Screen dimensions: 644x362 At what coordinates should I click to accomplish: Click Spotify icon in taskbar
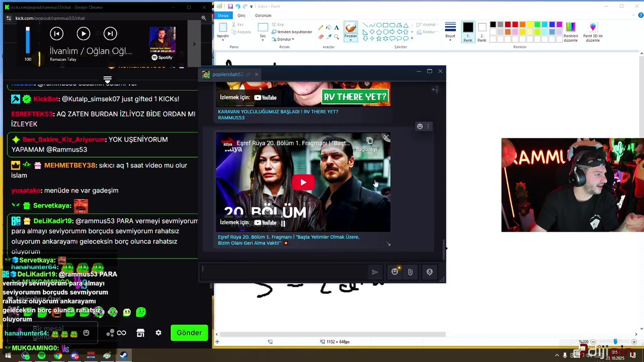[41, 356]
